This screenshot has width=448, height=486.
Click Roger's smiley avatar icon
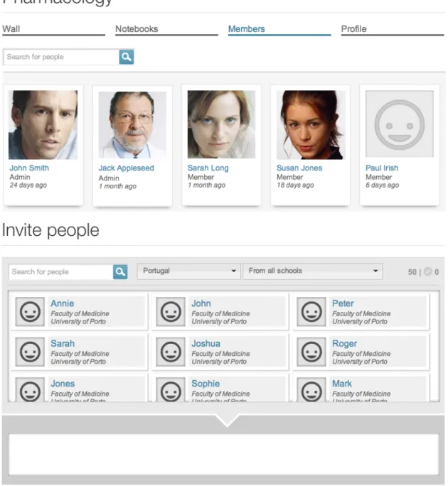click(x=311, y=352)
